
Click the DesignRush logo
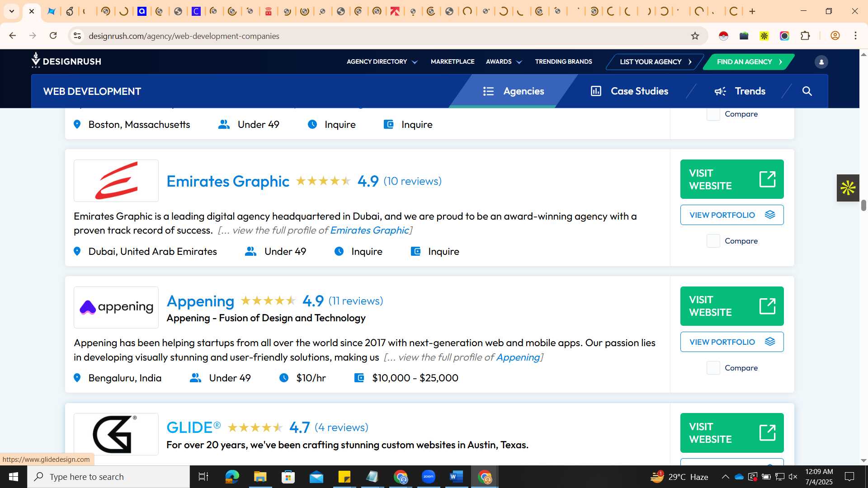[x=66, y=61]
